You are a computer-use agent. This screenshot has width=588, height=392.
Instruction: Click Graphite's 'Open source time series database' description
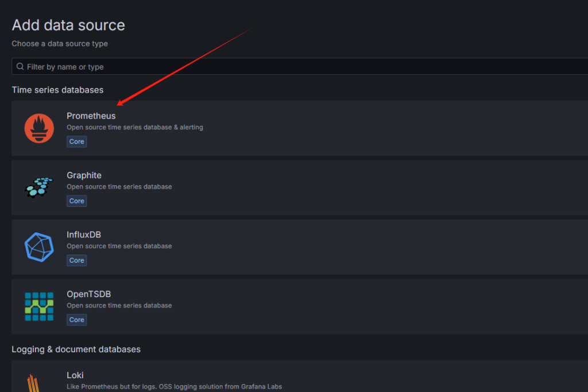(x=119, y=187)
